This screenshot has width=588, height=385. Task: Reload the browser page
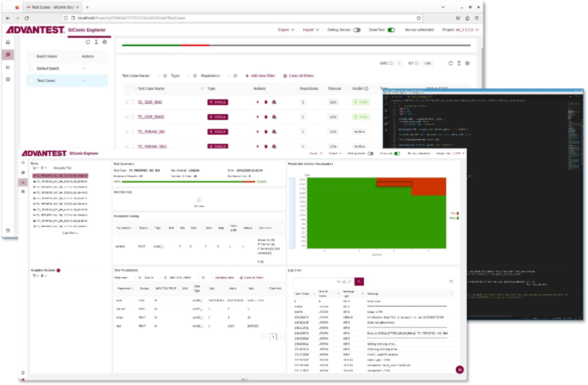pos(27,18)
